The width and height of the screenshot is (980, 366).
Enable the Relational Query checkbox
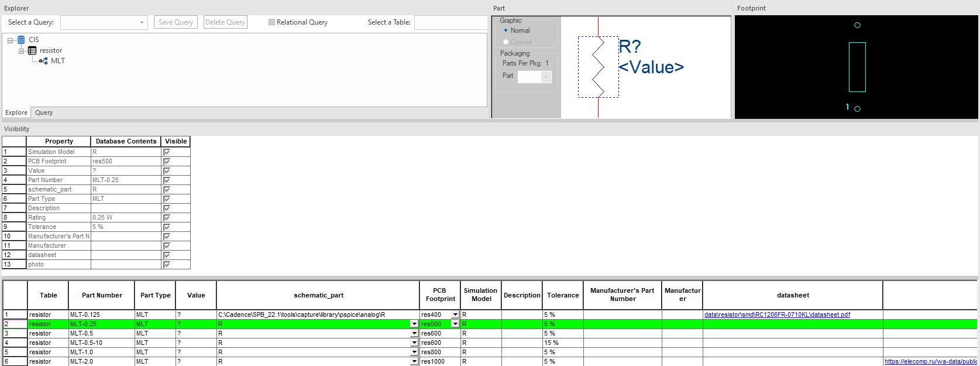271,22
